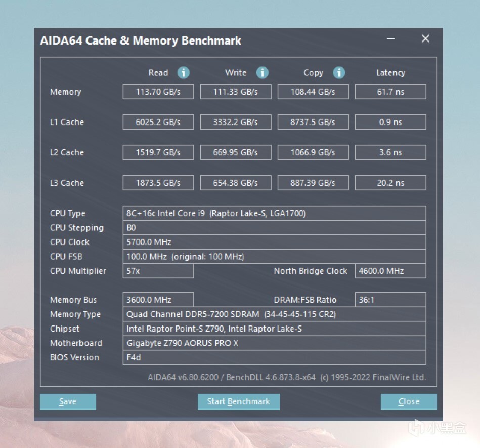Viewport: 480px width, 448px height.
Task: Select the Memory copy value 108.44 GB/s
Action: 313,92
